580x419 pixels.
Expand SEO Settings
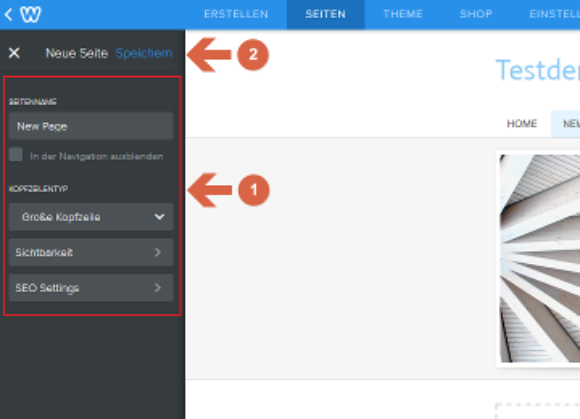91,288
